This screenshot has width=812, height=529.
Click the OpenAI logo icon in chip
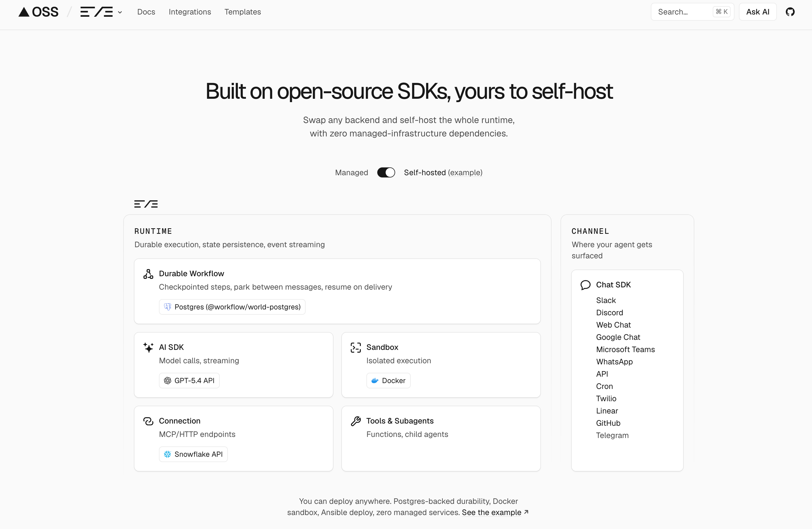coord(168,381)
